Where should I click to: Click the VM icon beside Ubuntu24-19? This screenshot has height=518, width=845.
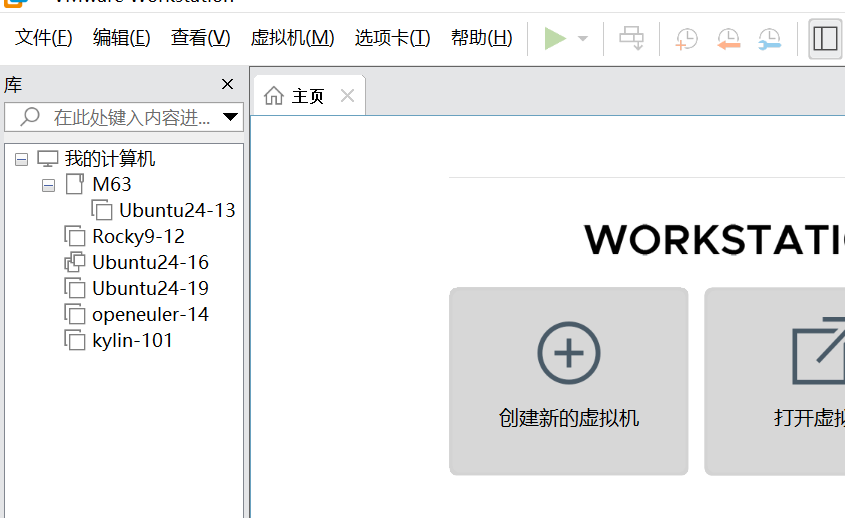(x=75, y=288)
